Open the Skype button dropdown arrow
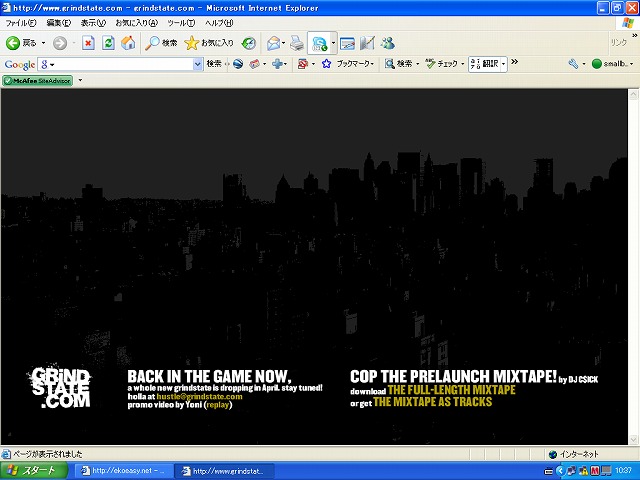This screenshot has height=480, width=640. pyautogui.click(x=333, y=43)
